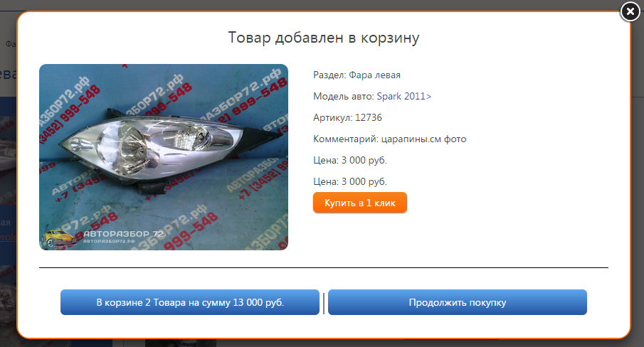Click the headlight product photo
Viewport: 644px width, 347px height.
tap(164, 157)
